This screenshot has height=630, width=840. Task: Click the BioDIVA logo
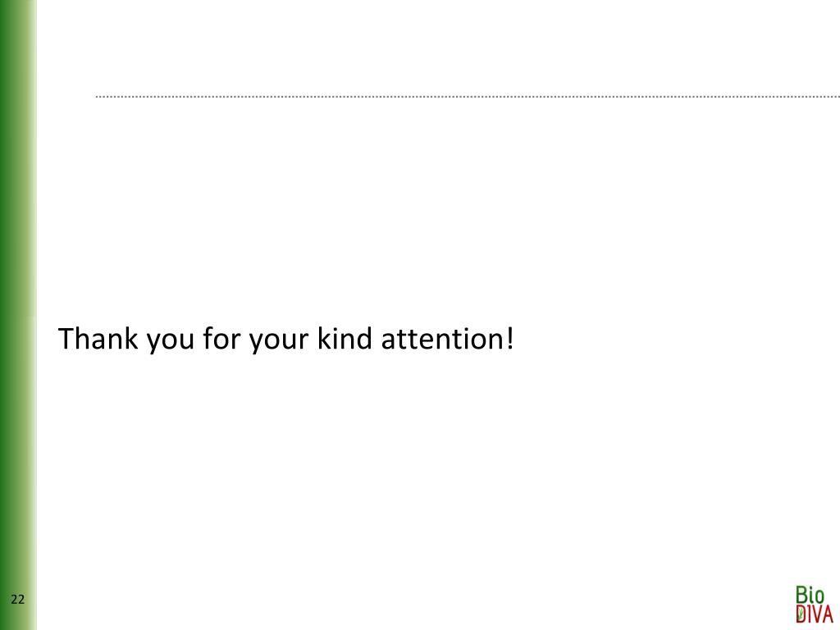pyautogui.click(x=815, y=605)
